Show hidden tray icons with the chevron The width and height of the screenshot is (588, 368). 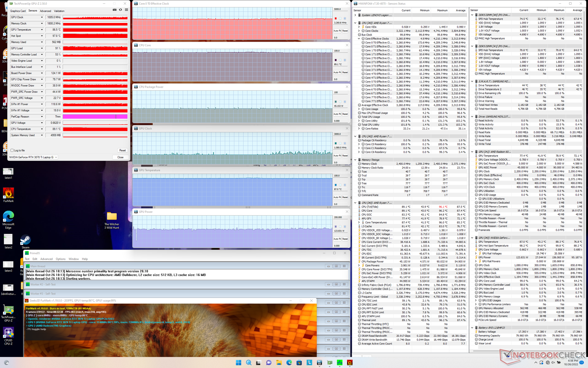(x=536, y=362)
